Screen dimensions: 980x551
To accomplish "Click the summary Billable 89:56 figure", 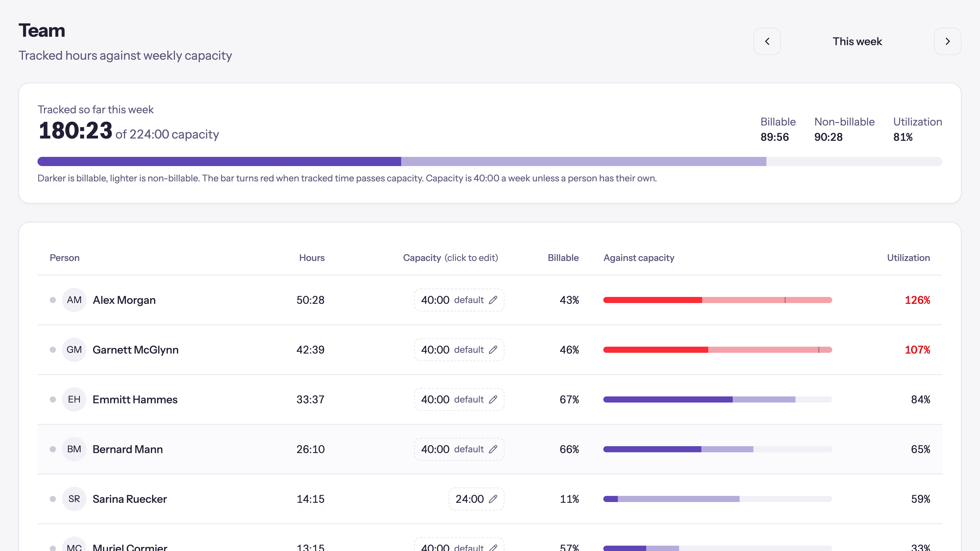I will [775, 137].
